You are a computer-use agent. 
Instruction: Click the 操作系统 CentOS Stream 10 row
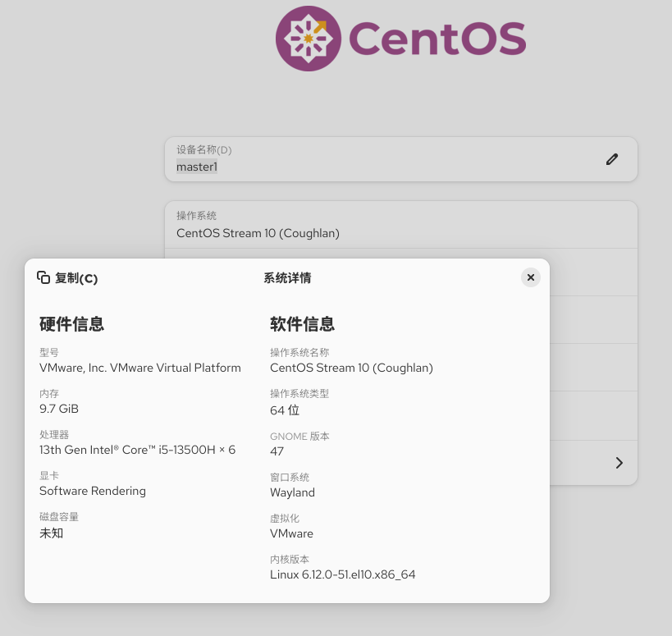pyautogui.click(x=401, y=225)
